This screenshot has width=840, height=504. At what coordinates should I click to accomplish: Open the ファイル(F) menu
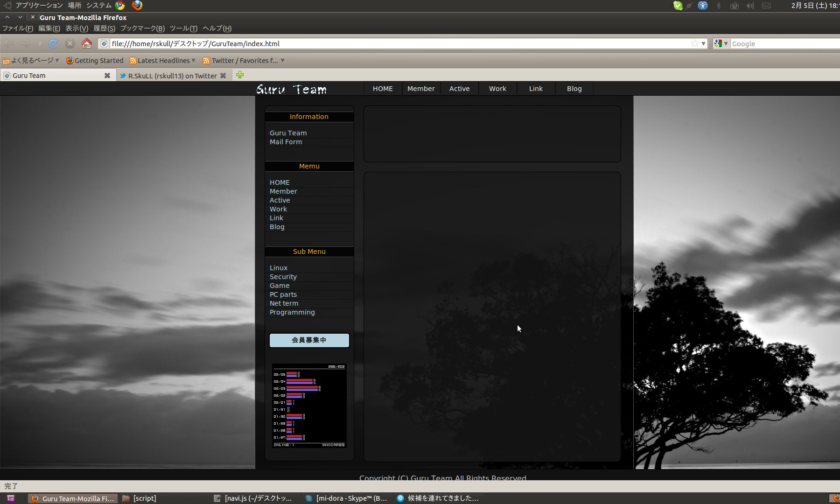(x=18, y=28)
